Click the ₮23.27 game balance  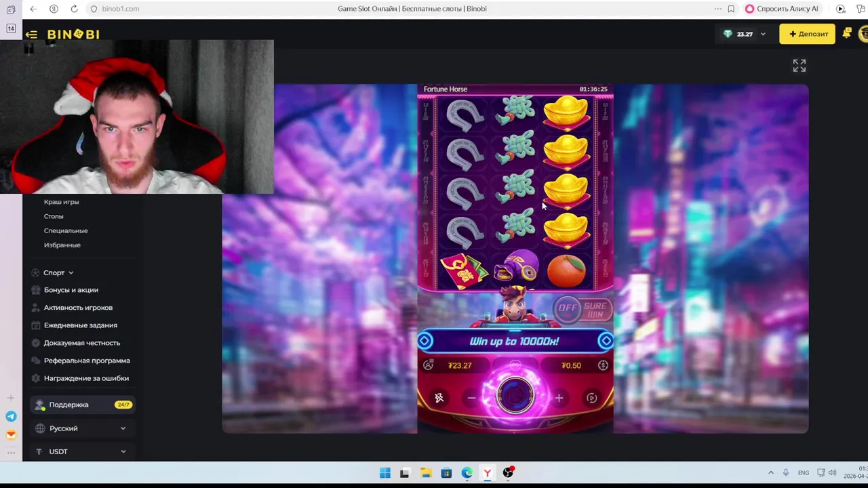[x=460, y=365]
